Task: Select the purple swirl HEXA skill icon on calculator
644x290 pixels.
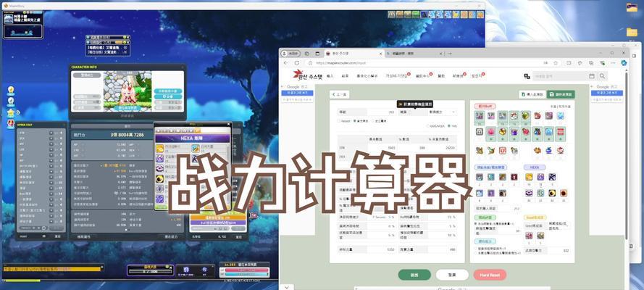Action: (x=540, y=177)
